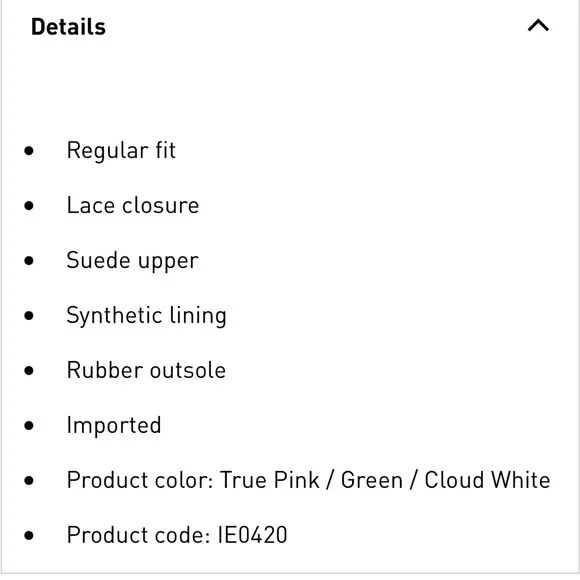Click the bullet beside Suede upper
The image size is (580, 580).
(x=29, y=261)
